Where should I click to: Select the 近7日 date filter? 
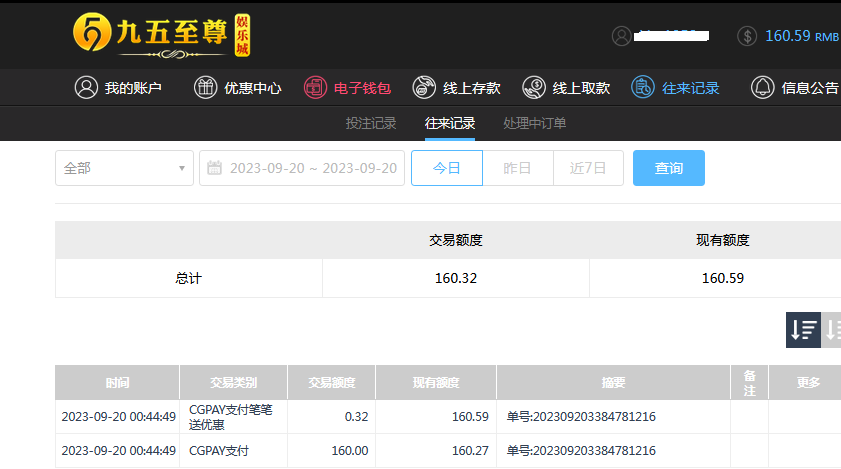(588, 168)
